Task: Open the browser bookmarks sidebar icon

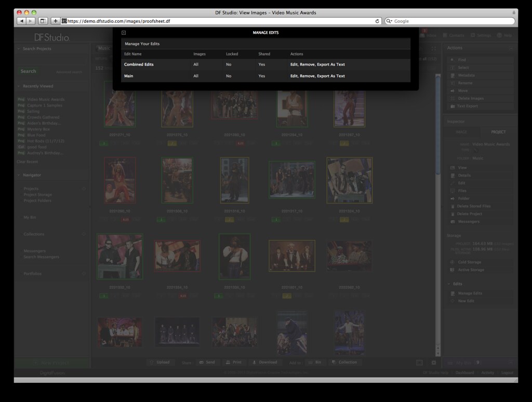Action: pos(43,21)
